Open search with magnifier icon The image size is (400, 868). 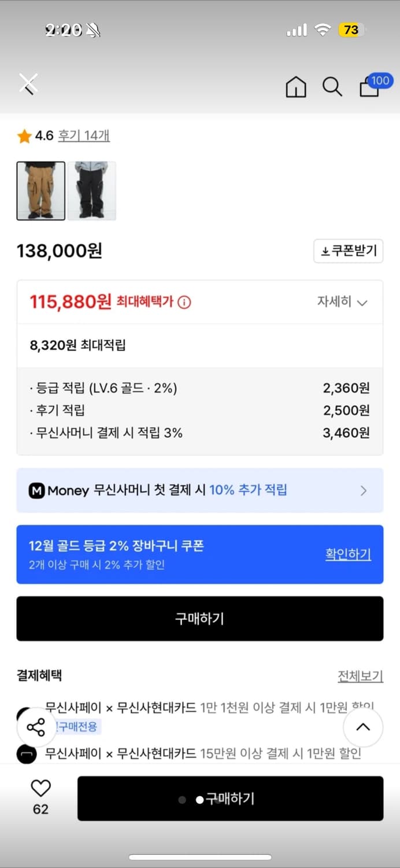pos(332,87)
